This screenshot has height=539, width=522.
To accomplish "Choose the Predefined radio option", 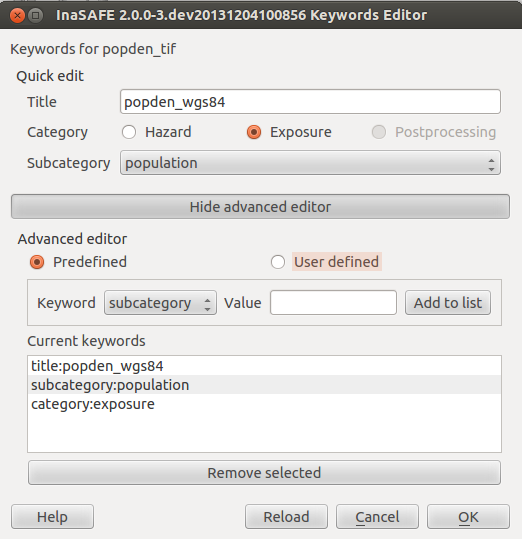I will [x=37, y=262].
